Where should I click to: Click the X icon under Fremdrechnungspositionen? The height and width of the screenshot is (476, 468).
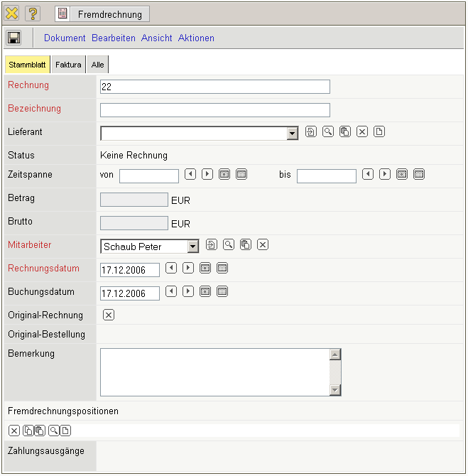coord(14,430)
